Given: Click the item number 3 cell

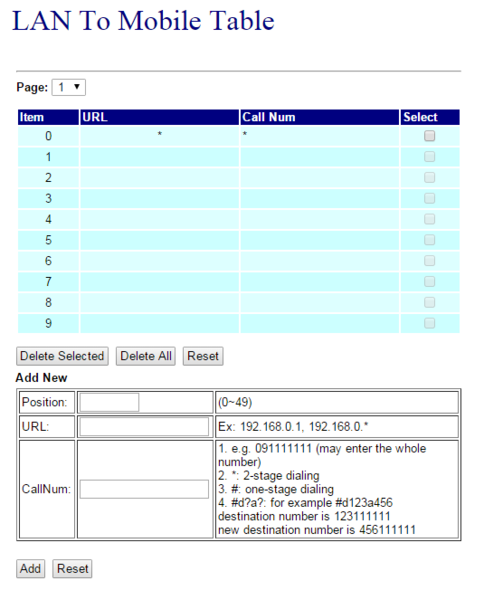Looking at the screenshot, I should [x=48, y=199].
